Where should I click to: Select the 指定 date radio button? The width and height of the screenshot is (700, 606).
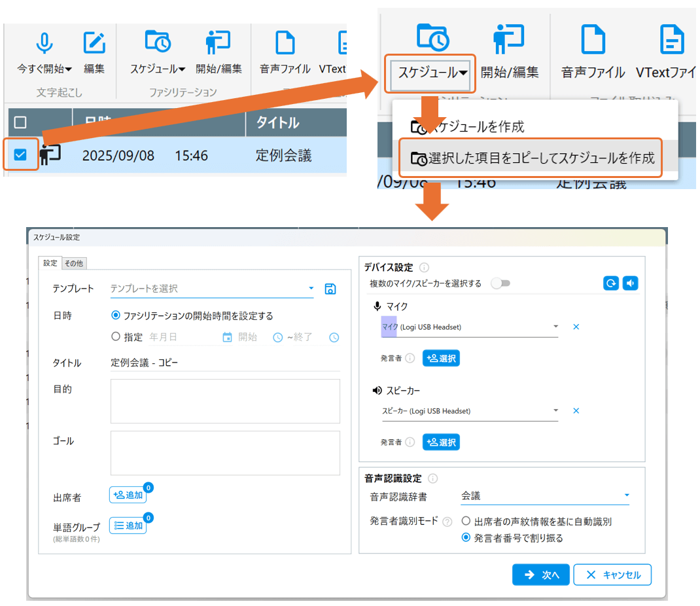tap(116, 337)
